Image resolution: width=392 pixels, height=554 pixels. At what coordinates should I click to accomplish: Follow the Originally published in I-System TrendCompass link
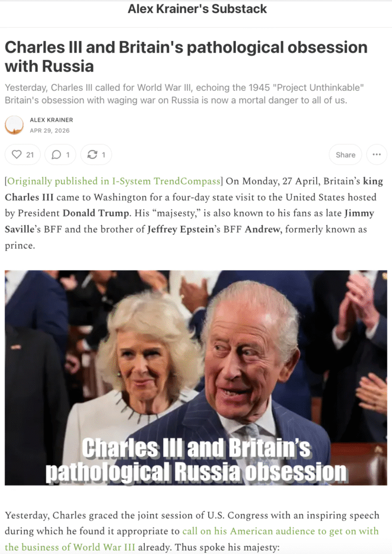click(114, 181)
